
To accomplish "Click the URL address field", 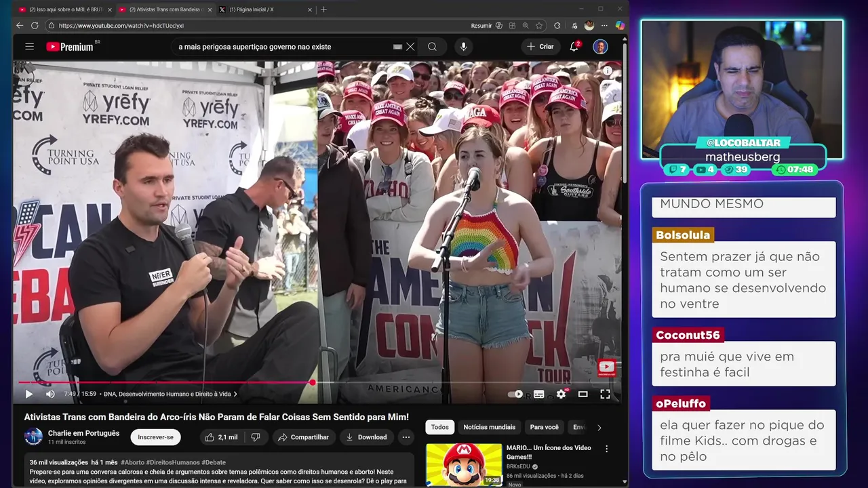I will point(258,26).
